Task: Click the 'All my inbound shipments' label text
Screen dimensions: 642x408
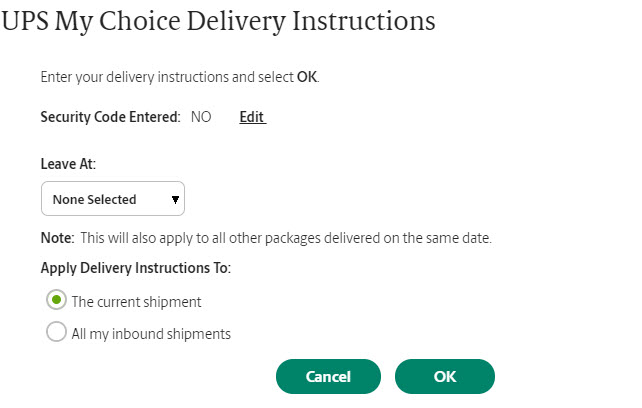Action: point(151,334)
